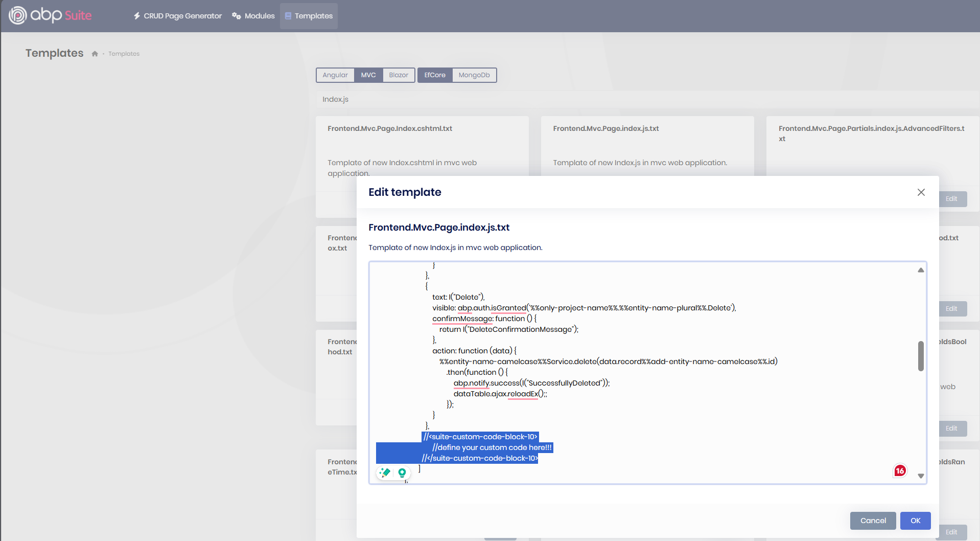Select the MVC UI framework toggle
The width and height of the screenshot is (980, 541).
pos(368,75)
